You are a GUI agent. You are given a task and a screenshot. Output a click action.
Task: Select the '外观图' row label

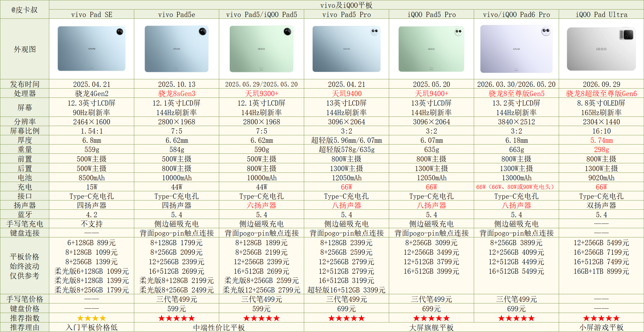coord(24,49)
